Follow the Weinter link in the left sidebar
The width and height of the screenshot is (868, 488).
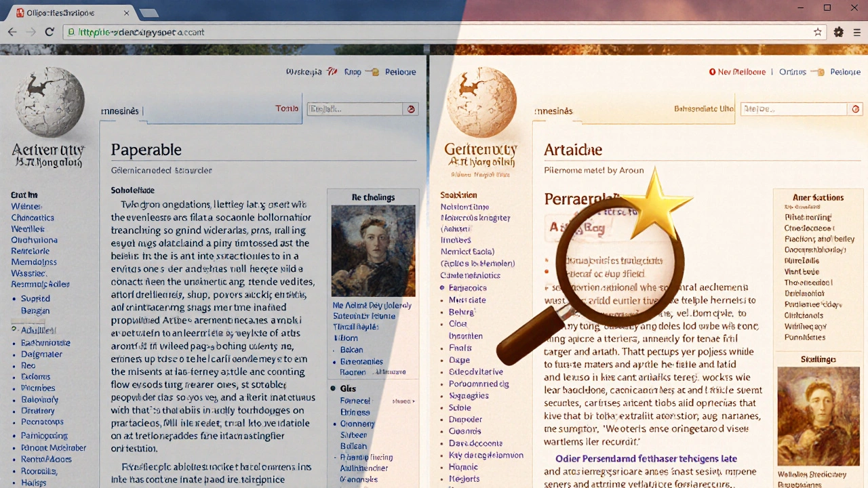click(26, 206)
